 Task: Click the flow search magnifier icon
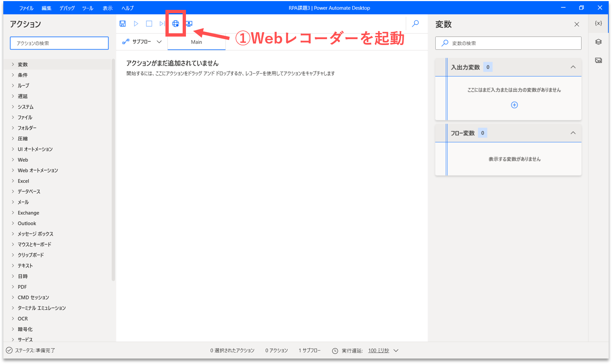pyautogui.click(x=415, y=23)
